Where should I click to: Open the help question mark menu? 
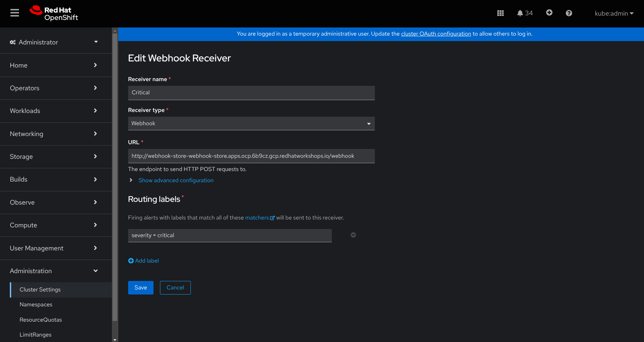pyautogui.click(x=569, y=13)
